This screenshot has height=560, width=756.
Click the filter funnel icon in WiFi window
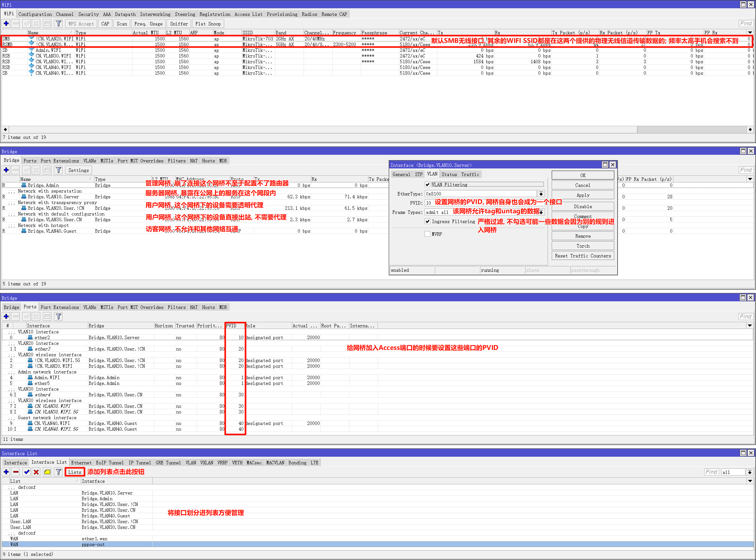pyautogui.click(x=58, y=24)
